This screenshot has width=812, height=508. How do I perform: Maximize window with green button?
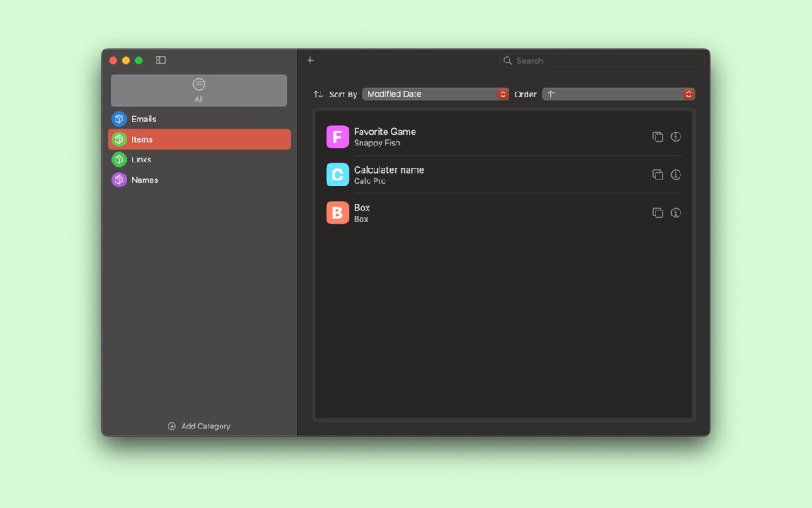pyautogui.click(x=138, y=61)
